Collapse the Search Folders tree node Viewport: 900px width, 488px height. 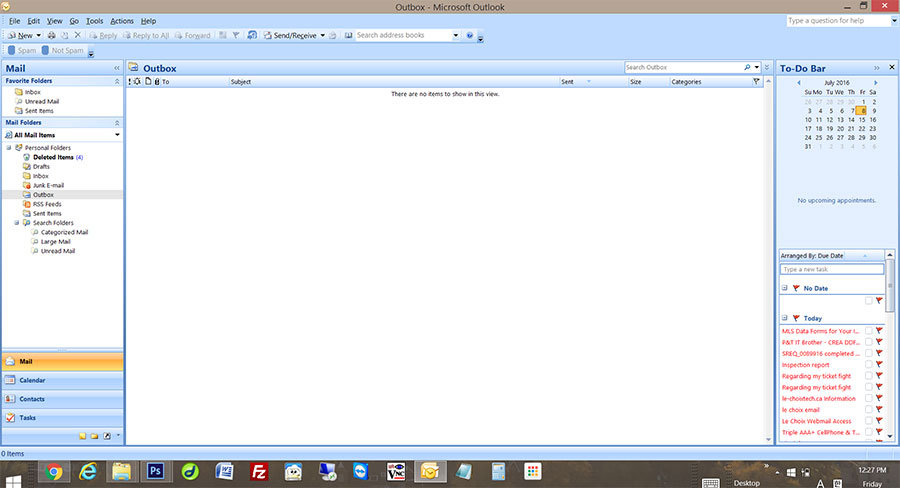[17, 223]
